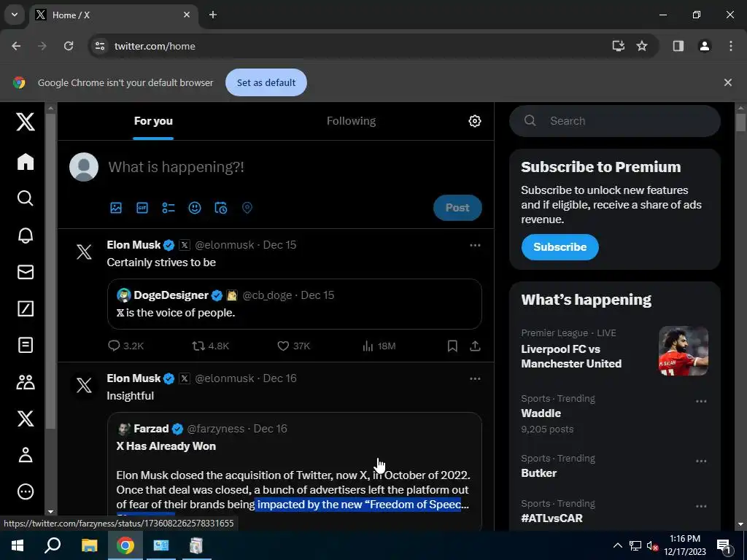Select the For you tab
Image resolution: width=747 pixels, height=560 pixels.
[x=153, y=121]
